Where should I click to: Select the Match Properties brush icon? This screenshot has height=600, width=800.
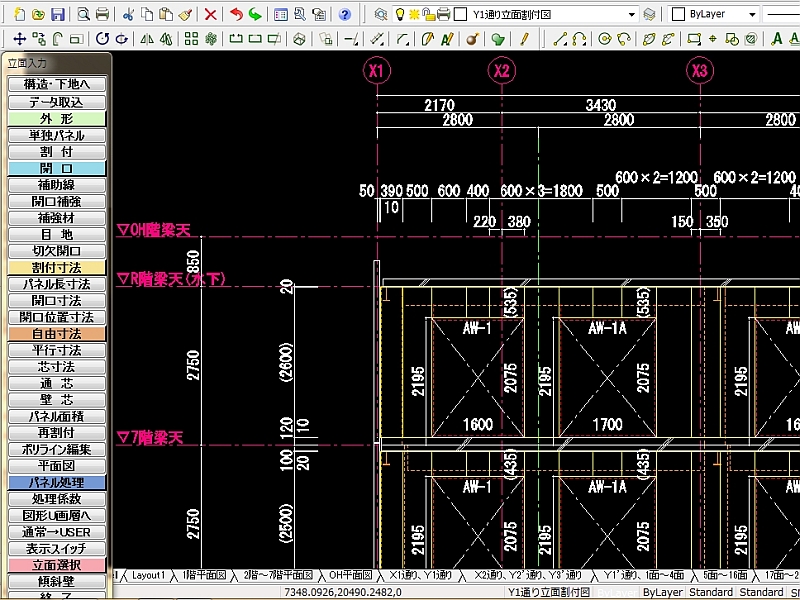click(x=185, y=14)
